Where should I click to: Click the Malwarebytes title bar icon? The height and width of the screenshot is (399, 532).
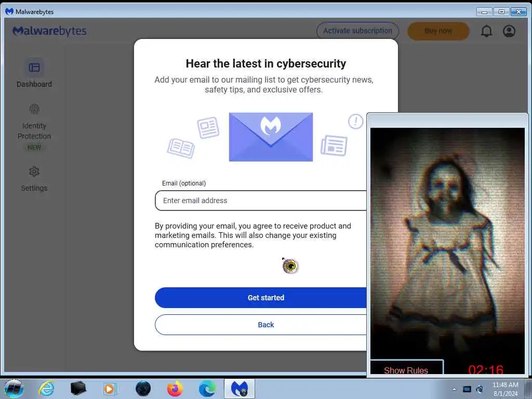tap(9, 11)
